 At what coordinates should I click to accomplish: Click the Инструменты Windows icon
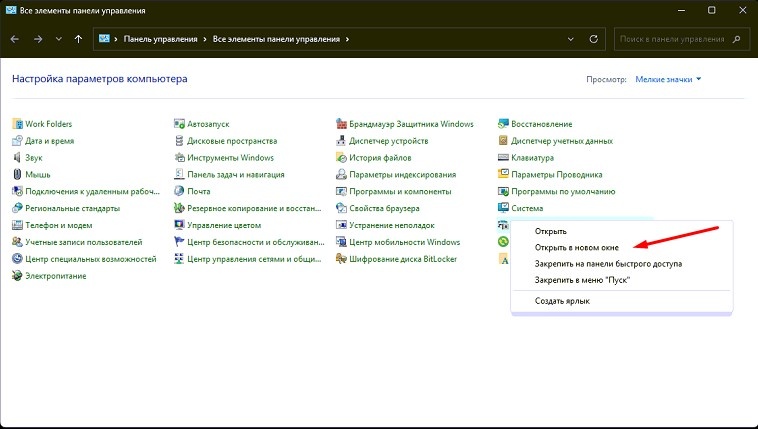coord(179,158)
